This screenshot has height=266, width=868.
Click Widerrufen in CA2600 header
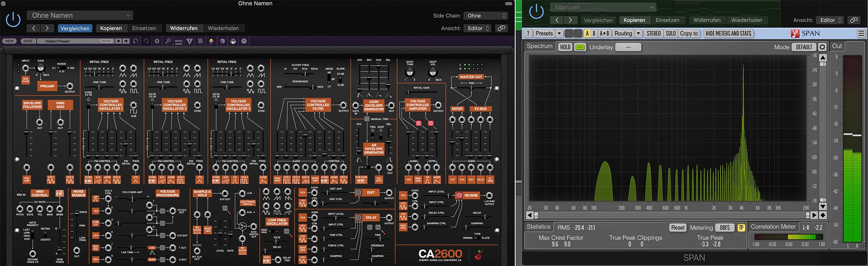(x=184, y=28)
